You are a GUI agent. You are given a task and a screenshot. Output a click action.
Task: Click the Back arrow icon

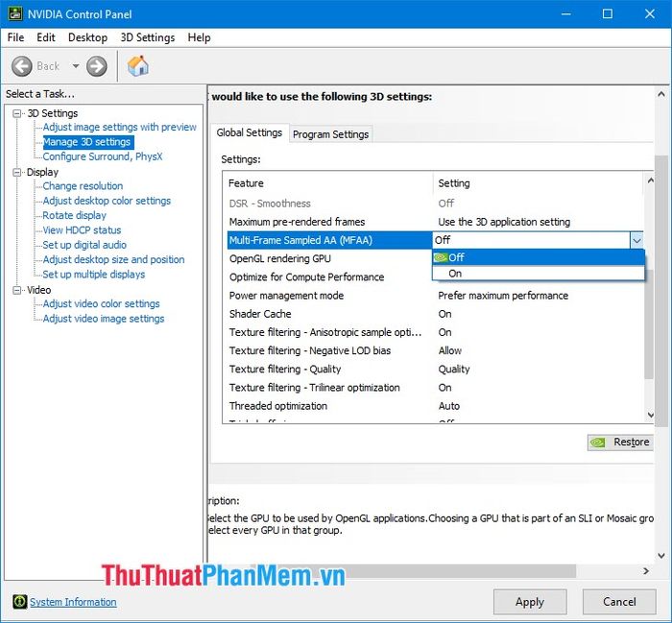coord(21,66)
